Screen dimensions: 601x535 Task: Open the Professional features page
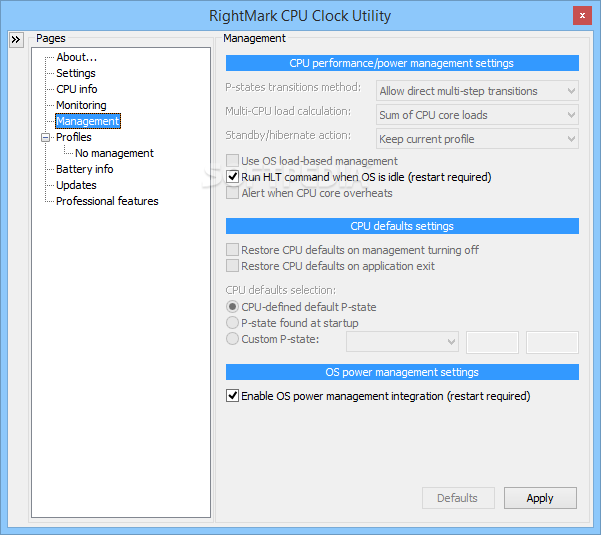[107, 201]
